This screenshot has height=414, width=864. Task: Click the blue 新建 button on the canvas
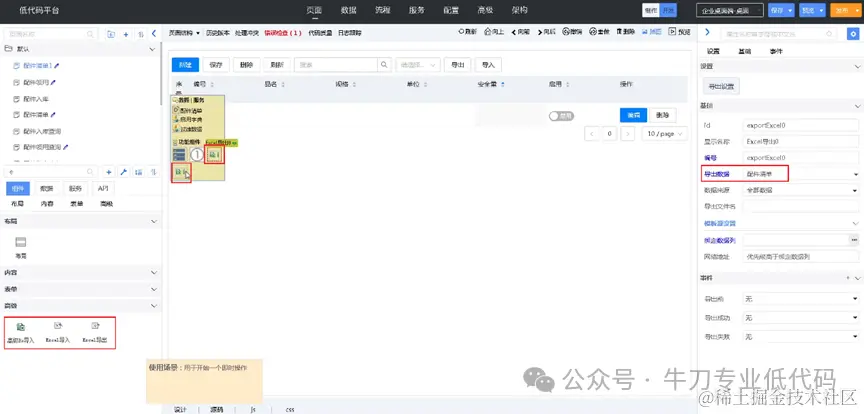click(x=185, y=64)
